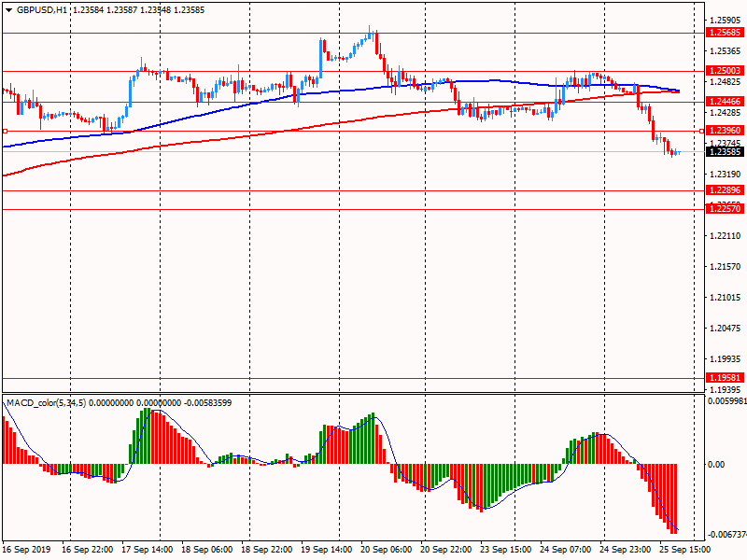
Task: Click left handle of 1.23960 line
Action: (5, 131)
